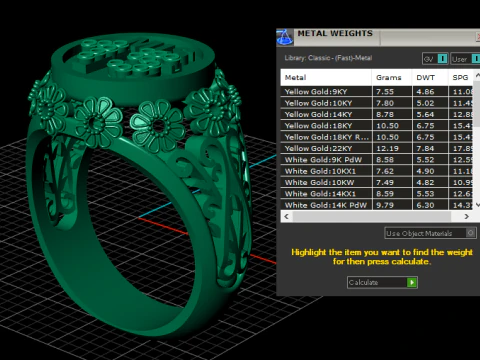Select the Yellow Gold:18KY row

click(x=377, y=126)
